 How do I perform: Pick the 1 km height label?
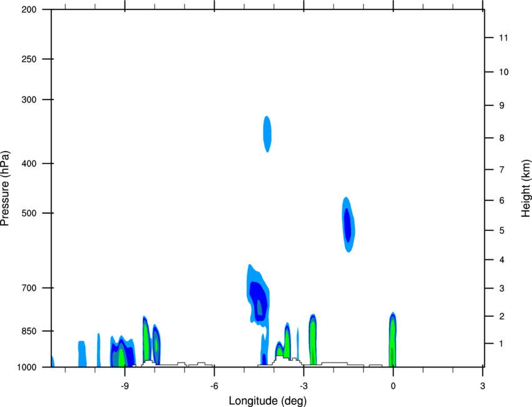click(501, 344)
